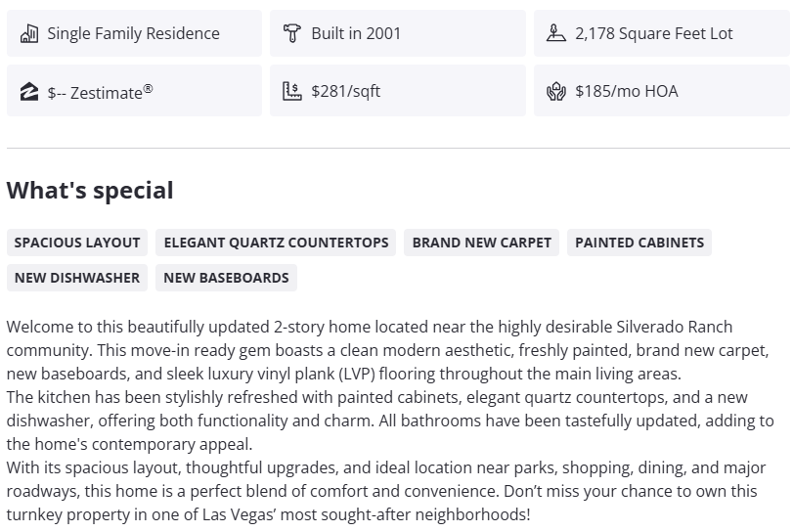793x532 pixels.
Task: Click the $-- Zestimate text
Action: tap(100, 92)
